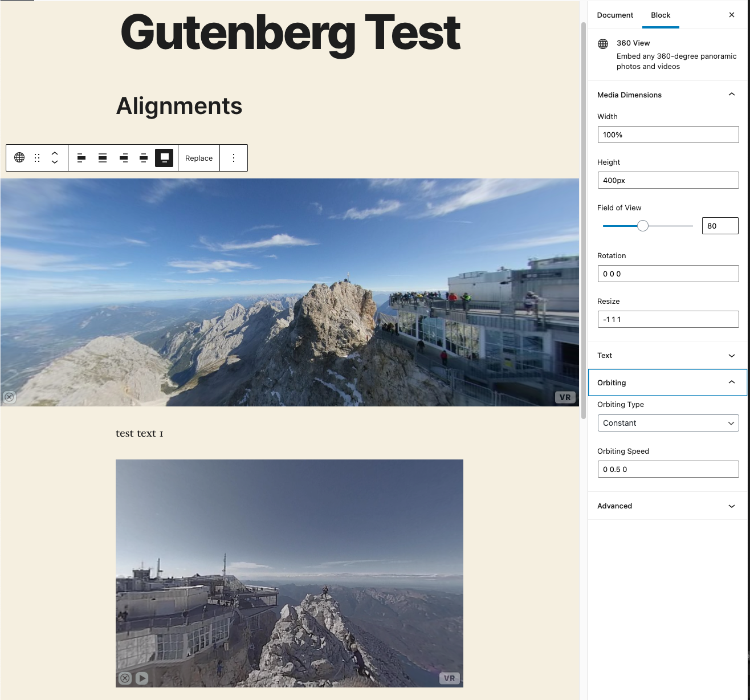Open the Orbiting Type dropdown
750x700 pixels.
[x=668, y=423]
